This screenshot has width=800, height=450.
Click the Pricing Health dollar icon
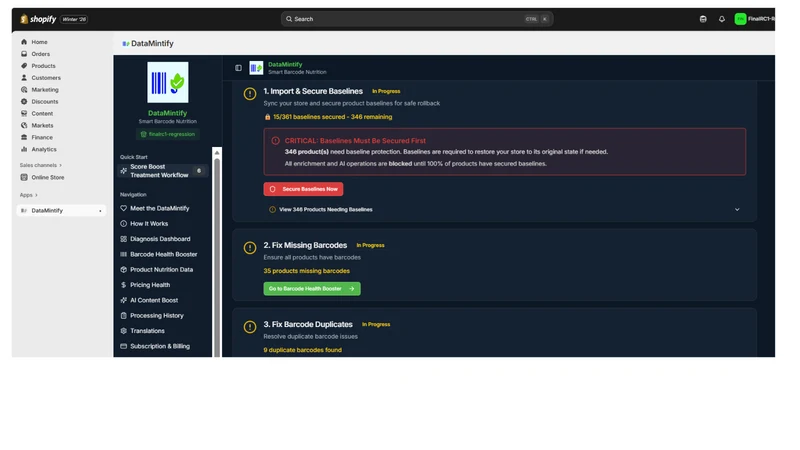pyautogui.click(x=123, y=285)
